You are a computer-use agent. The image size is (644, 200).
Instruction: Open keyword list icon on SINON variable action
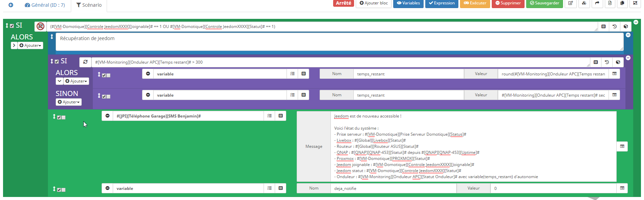click(x=292, y=95)
